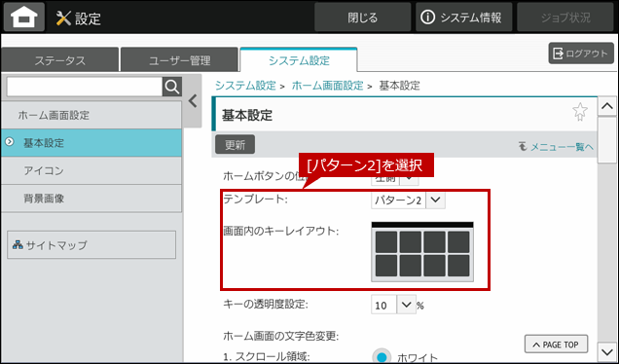Go to the Home screen icon
Screen dimensions: 619x364
24,17
